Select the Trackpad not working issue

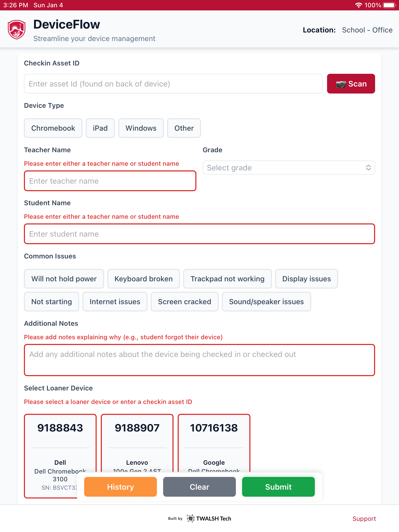click(227, 279)
